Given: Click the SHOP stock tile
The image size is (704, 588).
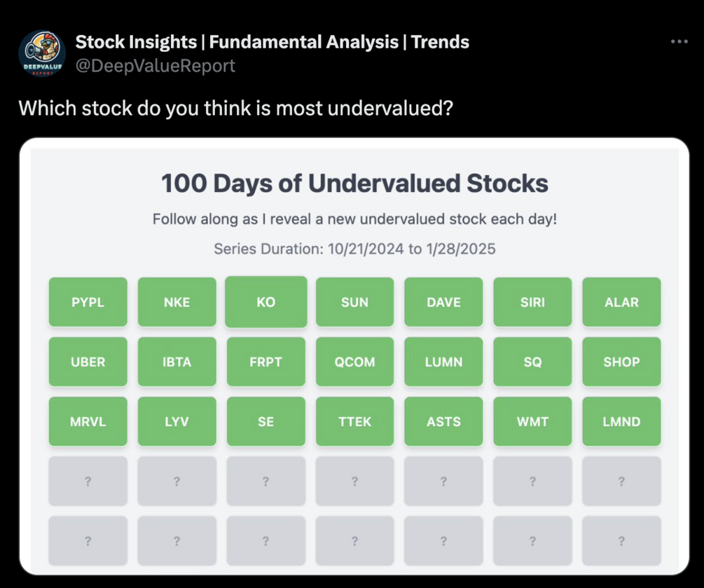Looking at the screenshot, I should coord(621,362).
